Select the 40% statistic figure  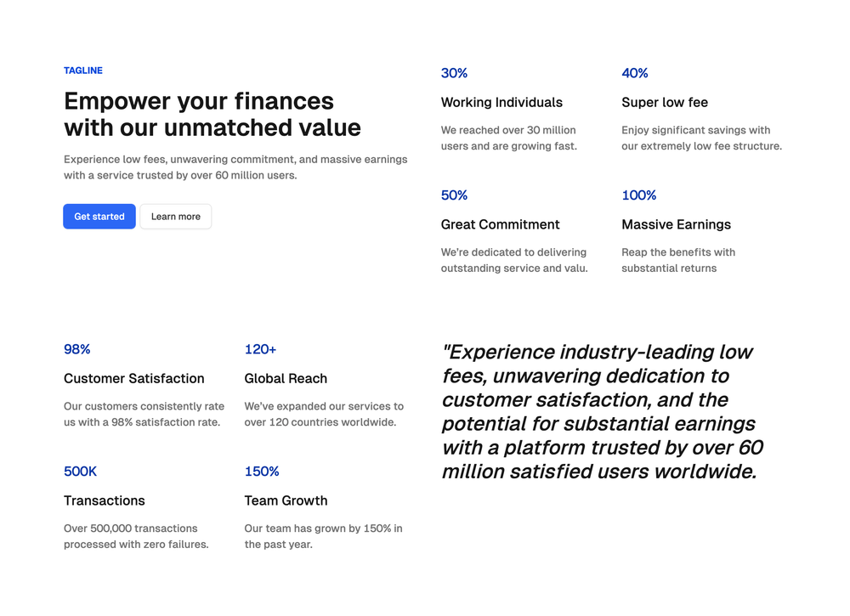635,73
